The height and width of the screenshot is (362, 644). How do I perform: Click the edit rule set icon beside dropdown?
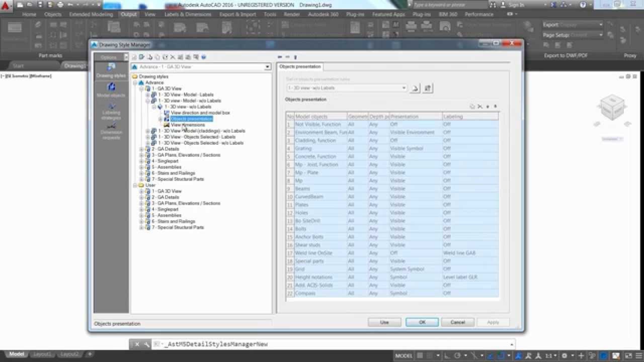(x=415, y=88)
